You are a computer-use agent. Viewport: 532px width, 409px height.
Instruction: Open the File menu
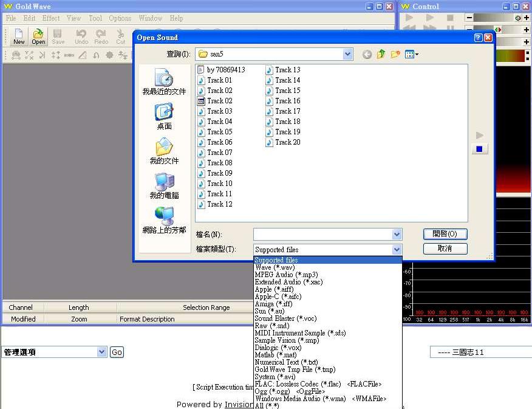[x=10, y=18]
